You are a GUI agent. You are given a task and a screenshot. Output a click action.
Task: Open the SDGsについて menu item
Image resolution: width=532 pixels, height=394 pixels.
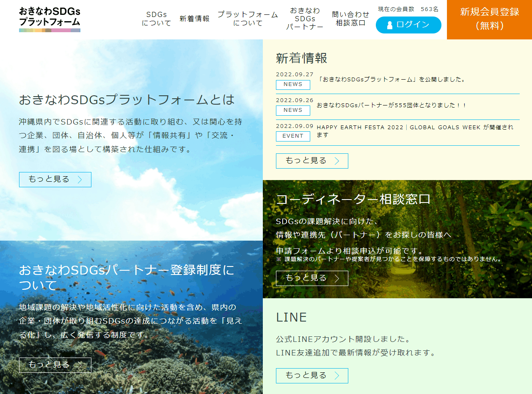click(156, 19)
